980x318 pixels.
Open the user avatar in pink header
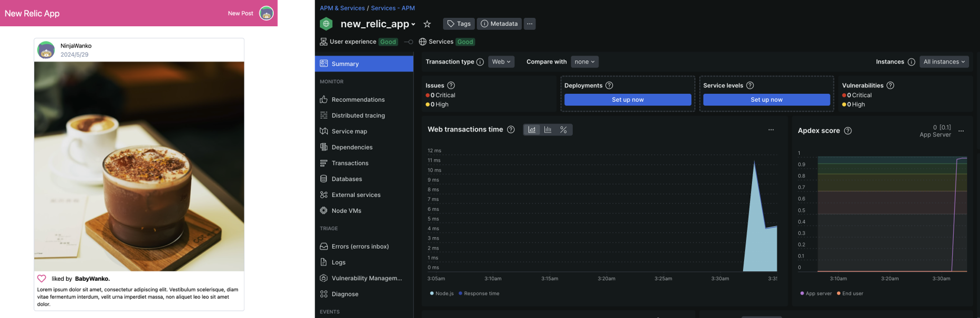coord(266,13)
